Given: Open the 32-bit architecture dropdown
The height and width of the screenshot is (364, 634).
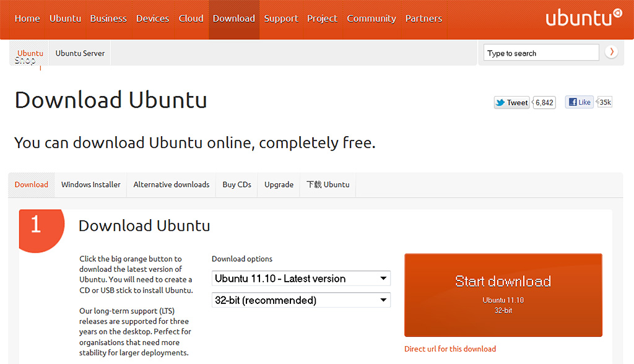Looking at the screenshot, I should coord(301,300).
